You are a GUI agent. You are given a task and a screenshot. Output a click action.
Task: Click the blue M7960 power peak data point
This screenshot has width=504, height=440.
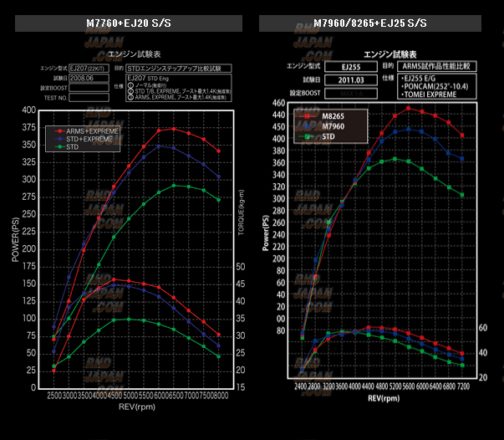point(408,130)
